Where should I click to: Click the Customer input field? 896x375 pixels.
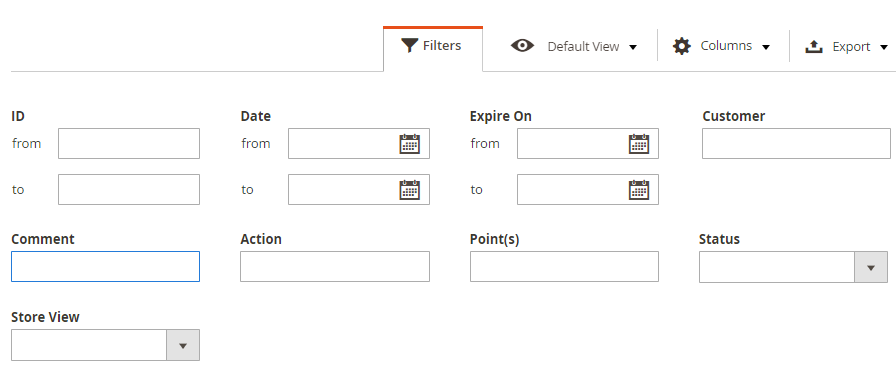[x=796, y=143]
